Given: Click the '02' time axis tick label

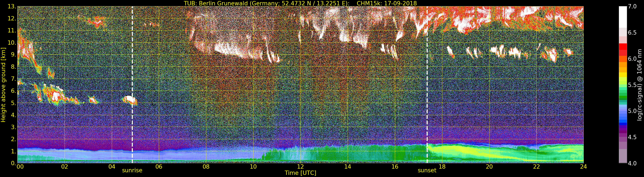Looking at the screenshot, I should click(x=65, y=167).
